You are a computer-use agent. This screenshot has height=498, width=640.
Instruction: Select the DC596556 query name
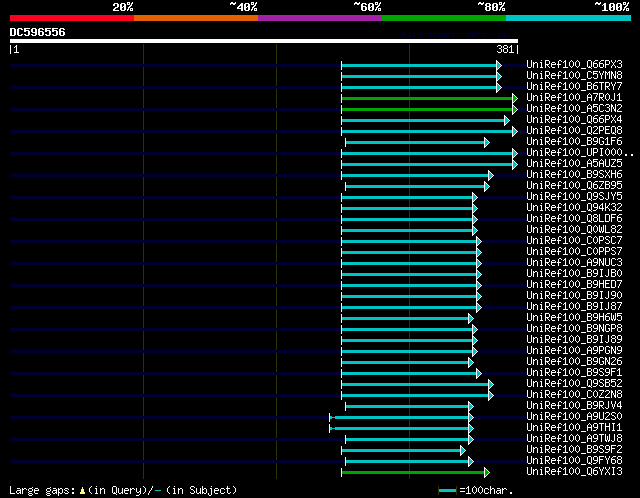(x=38, y=32)
